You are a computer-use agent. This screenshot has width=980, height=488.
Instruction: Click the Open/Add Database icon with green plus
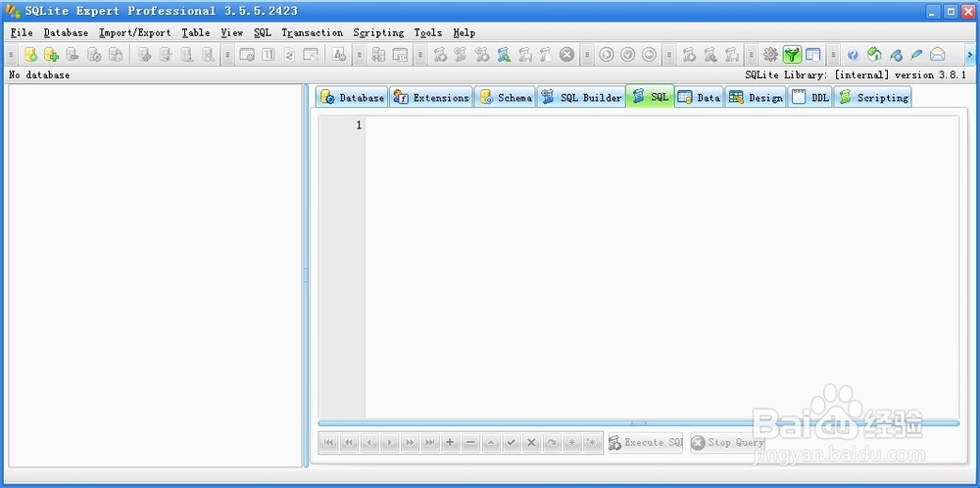point(51,55)
